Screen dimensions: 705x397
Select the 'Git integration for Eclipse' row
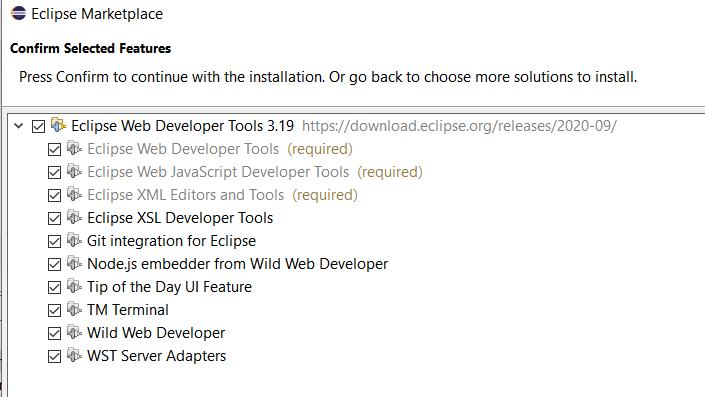click(171, 241)
